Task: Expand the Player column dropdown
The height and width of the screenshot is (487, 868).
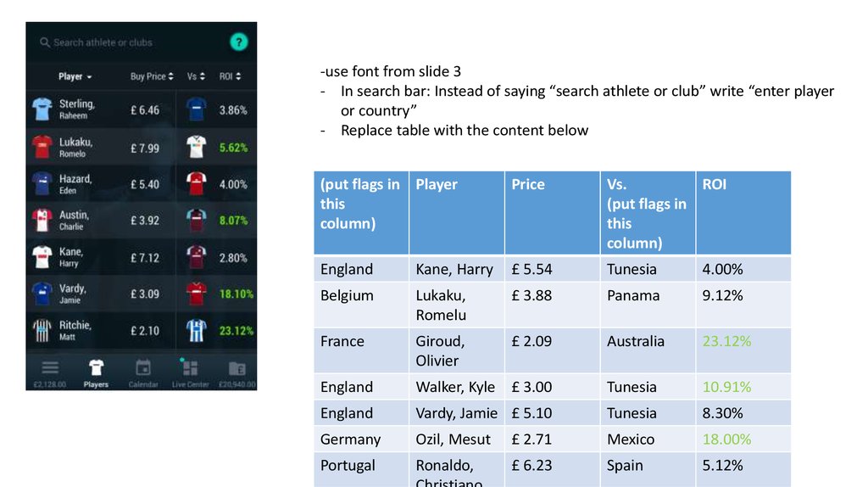Action: tap(75, 76)
